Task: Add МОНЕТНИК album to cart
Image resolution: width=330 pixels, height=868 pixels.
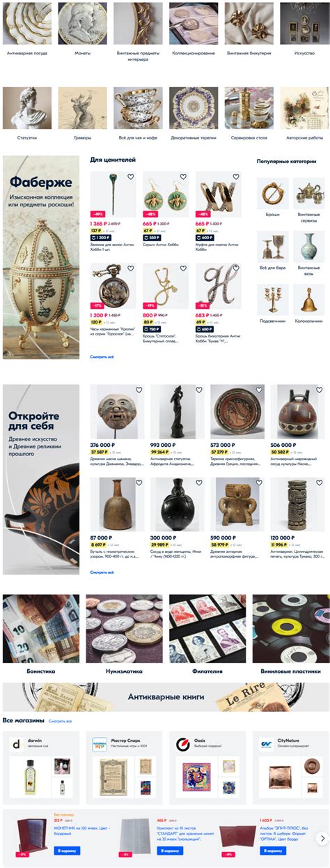Action: pyautogui.click(x=68, y=851)
